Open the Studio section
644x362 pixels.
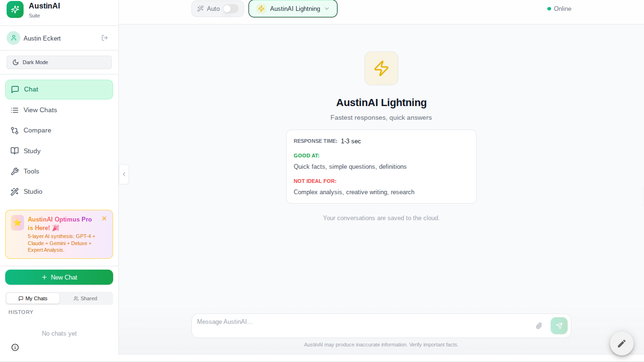tap(59, 191)
